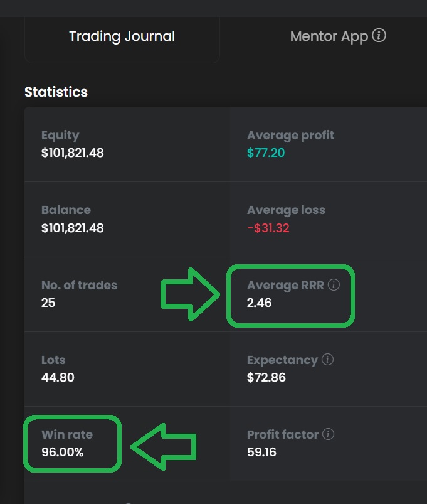Select the Equity value $101,821.48
This screenshot has width=427, height=504.
tap(72, 153)
